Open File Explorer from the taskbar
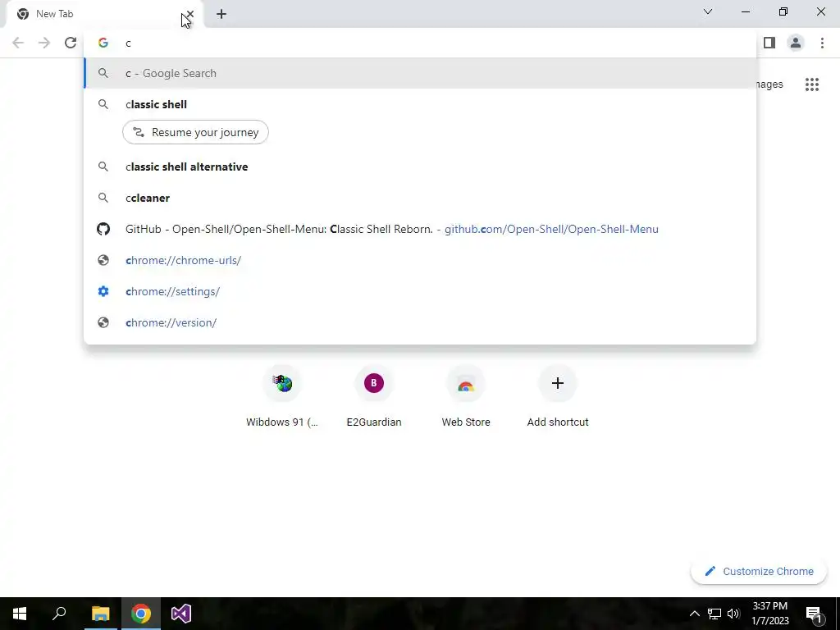Image resolution: width=840 pixels, height=630 pixels. 100,614
